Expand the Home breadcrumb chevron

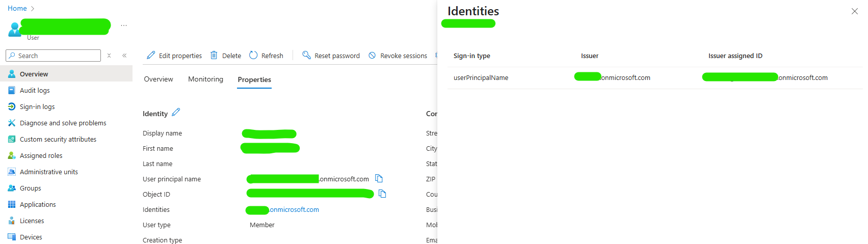(x=33, y=9)
